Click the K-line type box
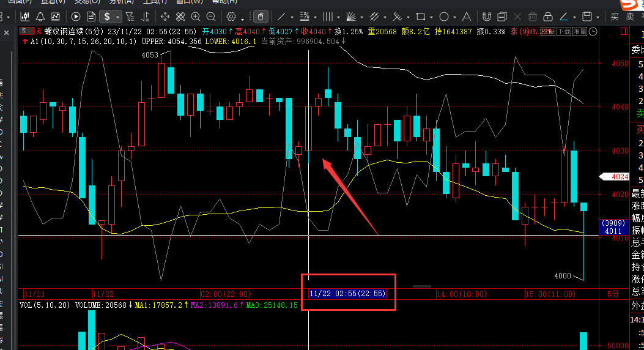This screenshot has width=644, height=350. pyautogui.click(x=24, y=31)
